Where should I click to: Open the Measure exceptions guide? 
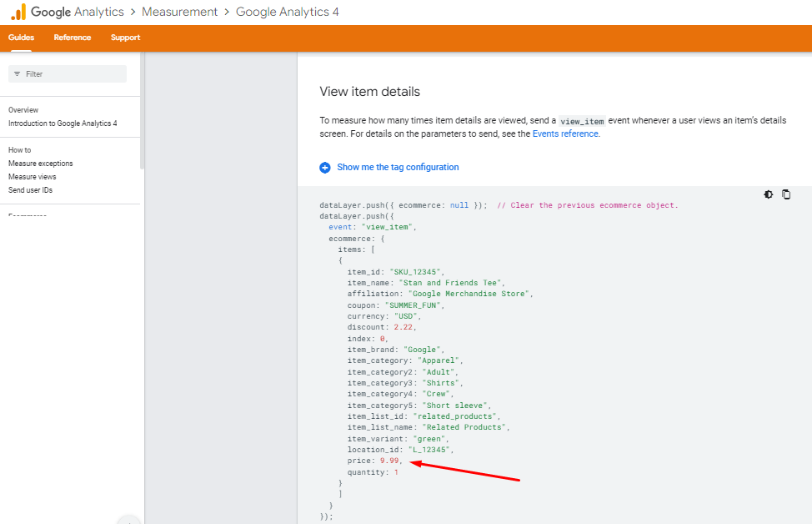pyautogui.click(x=40, y=164)
